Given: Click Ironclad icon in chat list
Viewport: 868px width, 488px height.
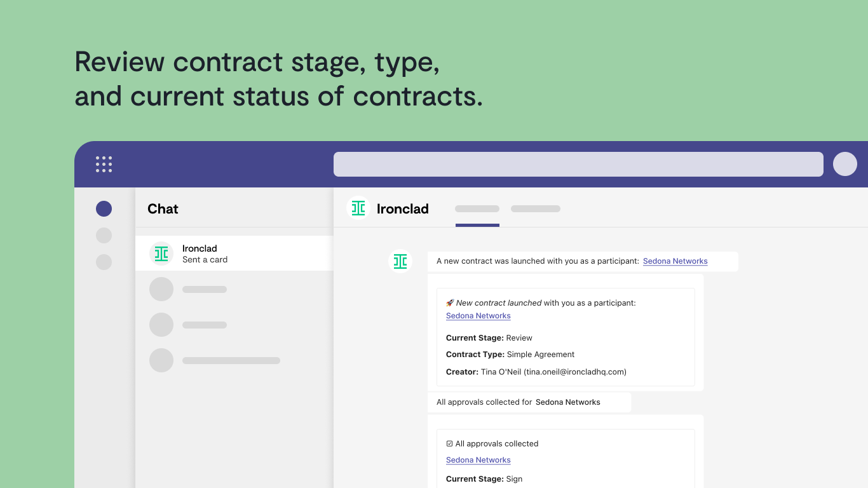Looking at the screenshot, I should (161, 254).
